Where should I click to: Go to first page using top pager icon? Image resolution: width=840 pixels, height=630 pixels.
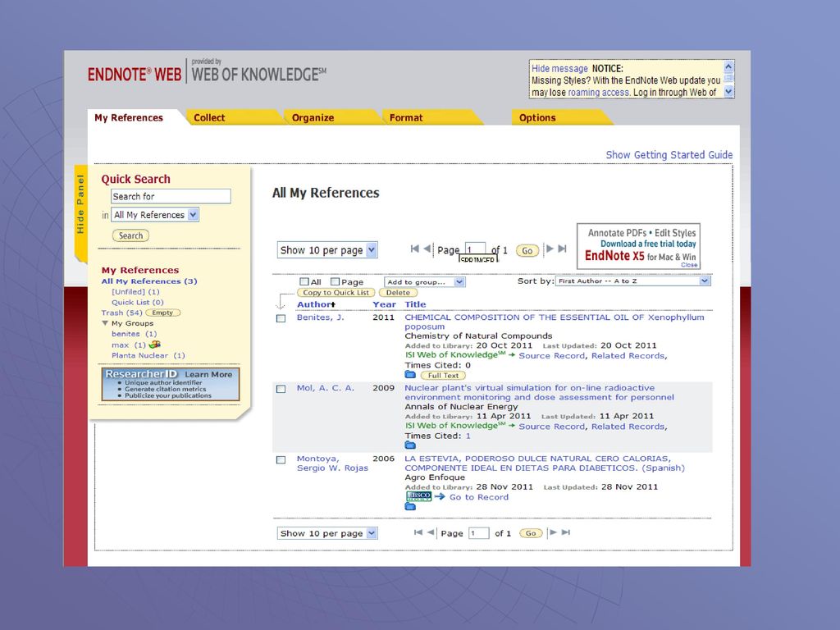click(414, 249)
